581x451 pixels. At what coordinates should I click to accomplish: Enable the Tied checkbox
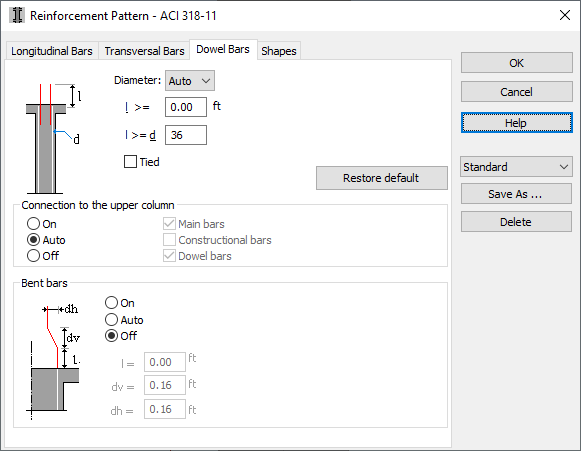pos(130,162)
